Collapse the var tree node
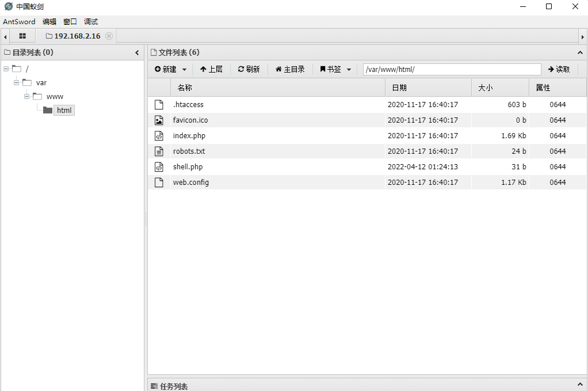Viewport: 588px width, 391px height. [16, 82]
